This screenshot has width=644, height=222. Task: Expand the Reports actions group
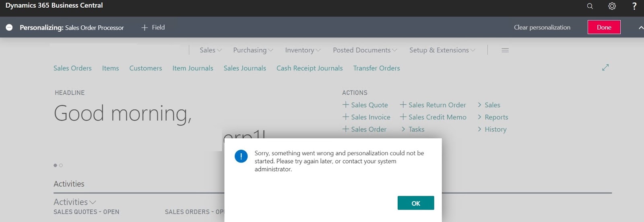(x=493, y=117)
